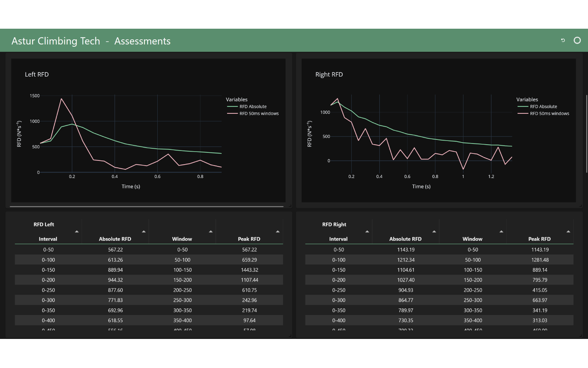Viewport: 588px width, 368px height.
Task: Sort RFD Left table by Interval arrow
Action: pyautogui.click(x=77, y=231)
